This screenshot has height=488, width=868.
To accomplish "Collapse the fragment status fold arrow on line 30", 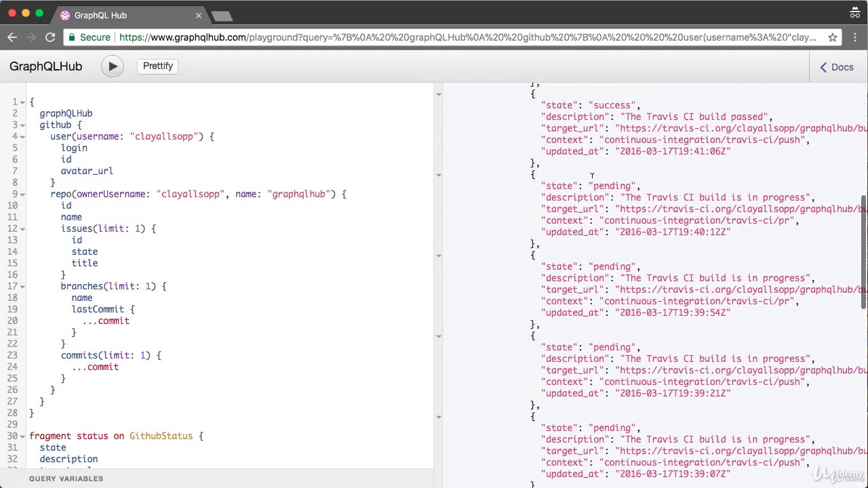I will click(22, 436).
